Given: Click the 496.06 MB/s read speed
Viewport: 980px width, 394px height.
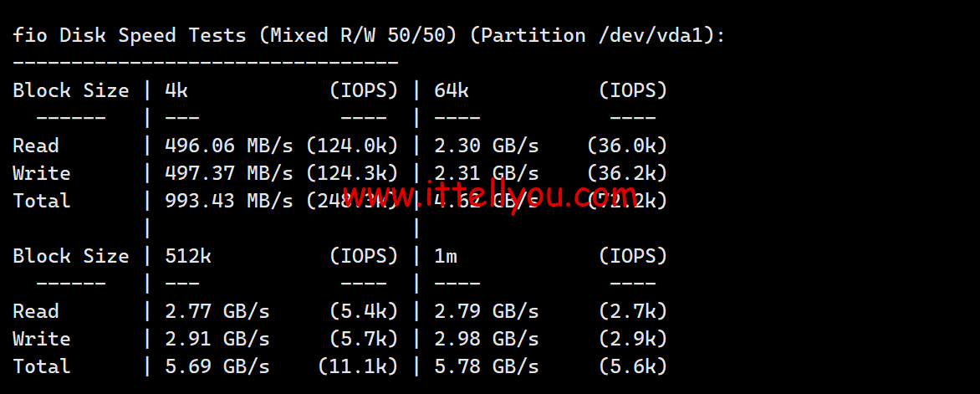Looking at the screenshot, I should coord(229,146).
